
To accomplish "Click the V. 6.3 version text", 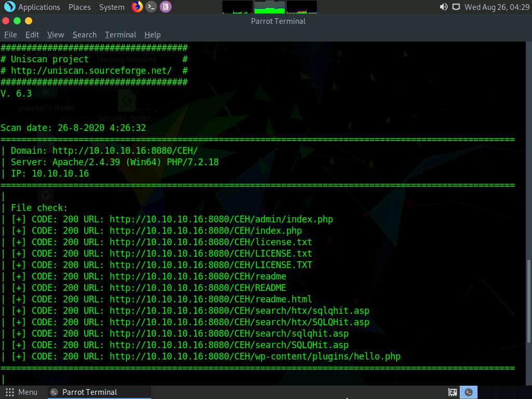I will tap(16, 94).
